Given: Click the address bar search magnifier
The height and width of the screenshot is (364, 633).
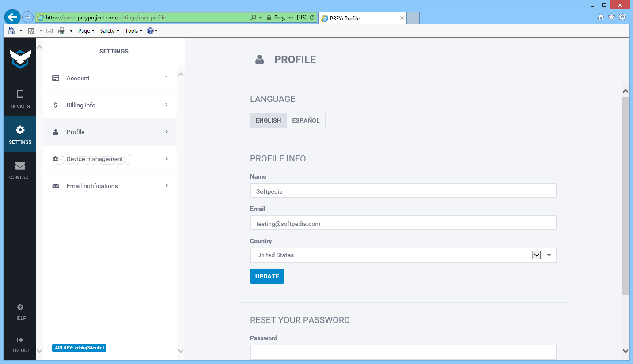Looking at the screenshot, I should coord(253,18).
